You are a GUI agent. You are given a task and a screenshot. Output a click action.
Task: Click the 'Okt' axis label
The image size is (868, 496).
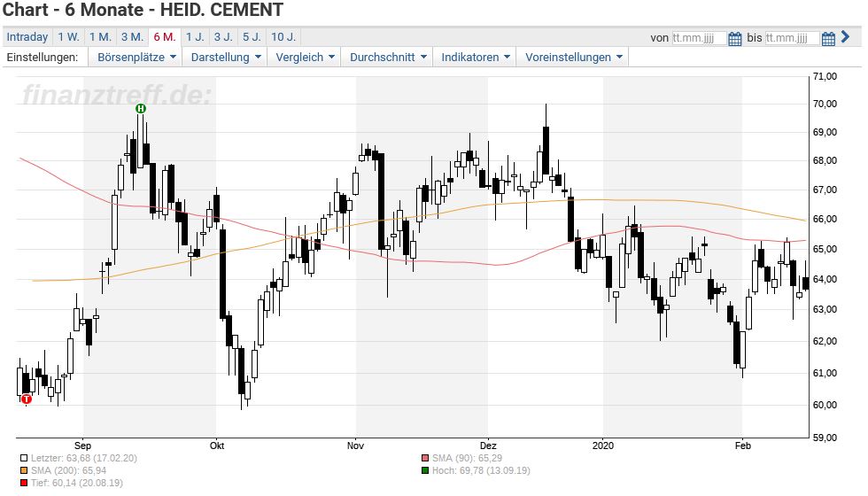[x=217, y=446]
